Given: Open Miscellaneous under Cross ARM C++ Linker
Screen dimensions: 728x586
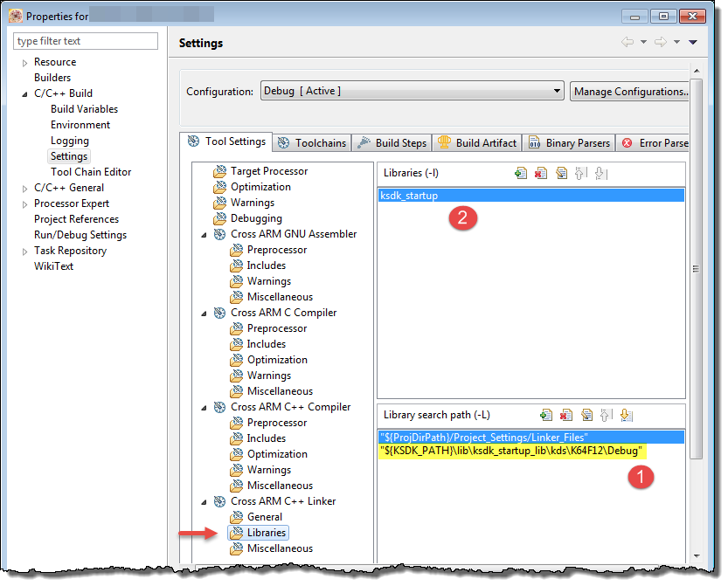Looking at the screenshot, I should coord(280,548).
